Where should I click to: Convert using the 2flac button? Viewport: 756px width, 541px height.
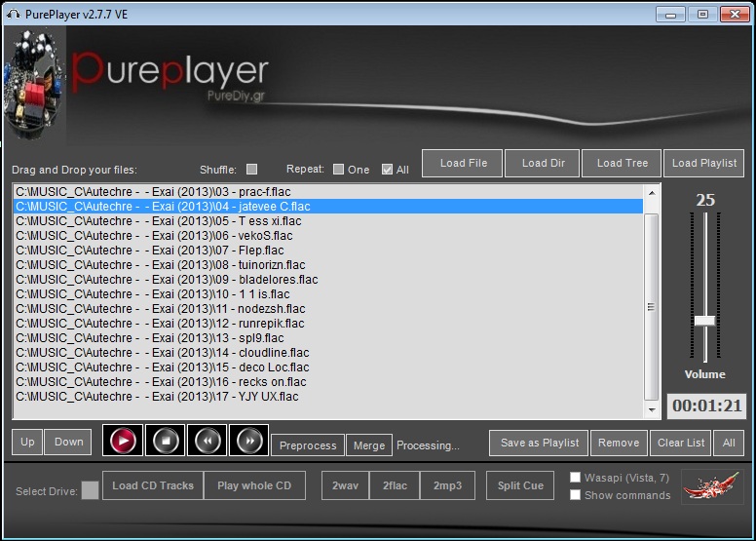(395, 485)
